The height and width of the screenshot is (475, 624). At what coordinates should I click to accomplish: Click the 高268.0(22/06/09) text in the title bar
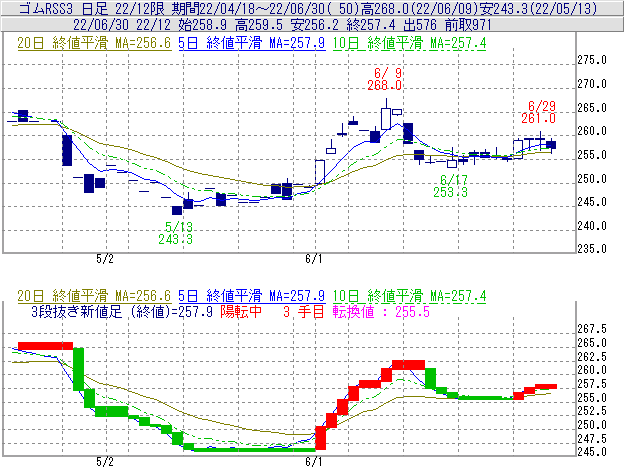click(x=419, y=8)
